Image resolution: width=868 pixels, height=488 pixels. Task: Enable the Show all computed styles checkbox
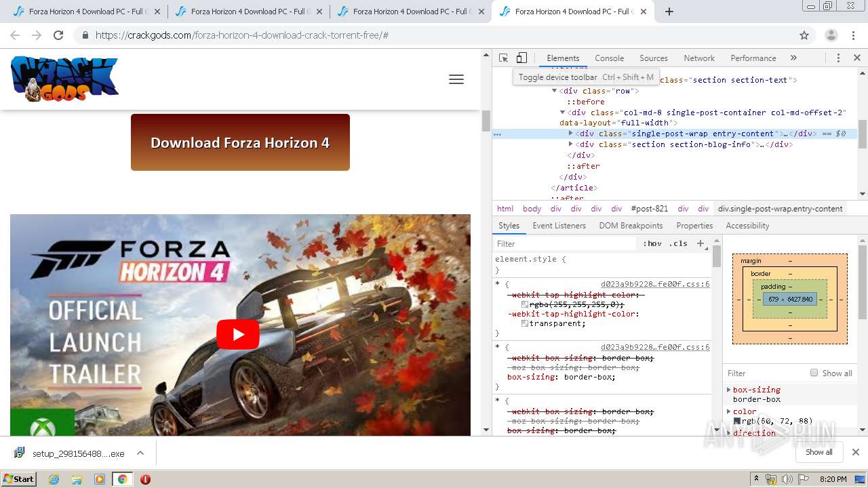(814, 373)
